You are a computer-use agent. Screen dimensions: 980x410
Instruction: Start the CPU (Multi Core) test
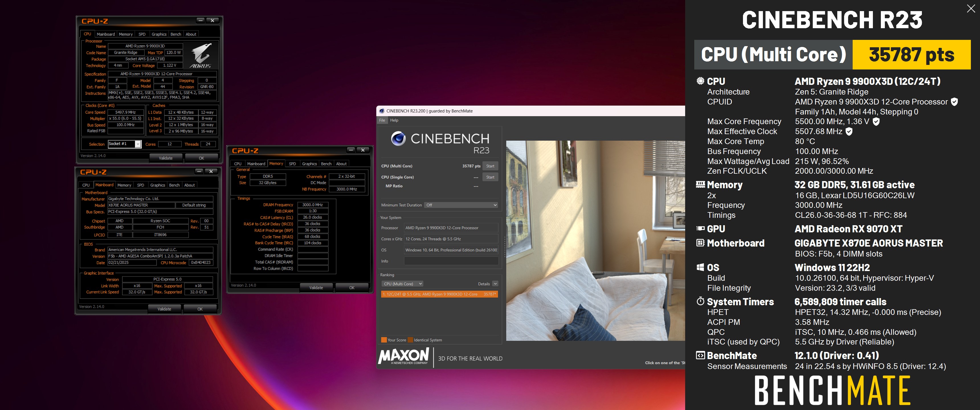tap(490, 166)
